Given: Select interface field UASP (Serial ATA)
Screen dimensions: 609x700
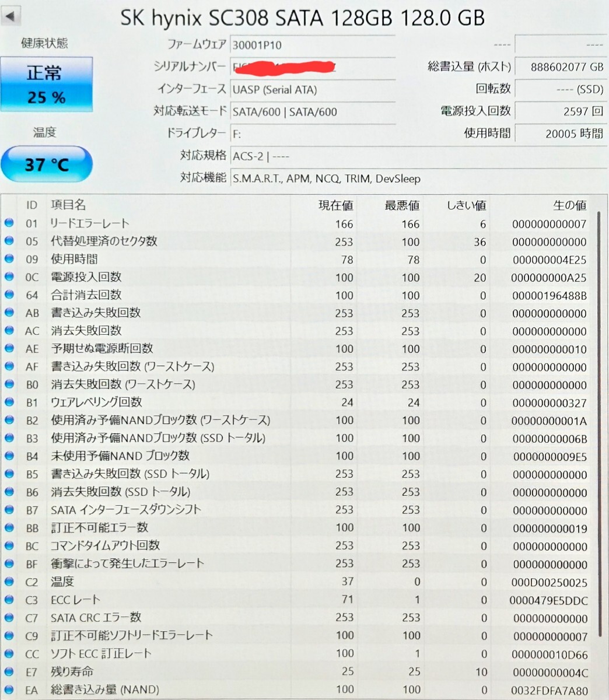Looking at the screenshot, I should tap(313, 89).
